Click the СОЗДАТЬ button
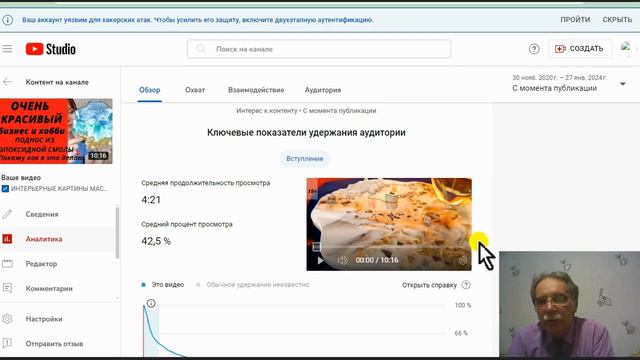 (x=580, y=49)
